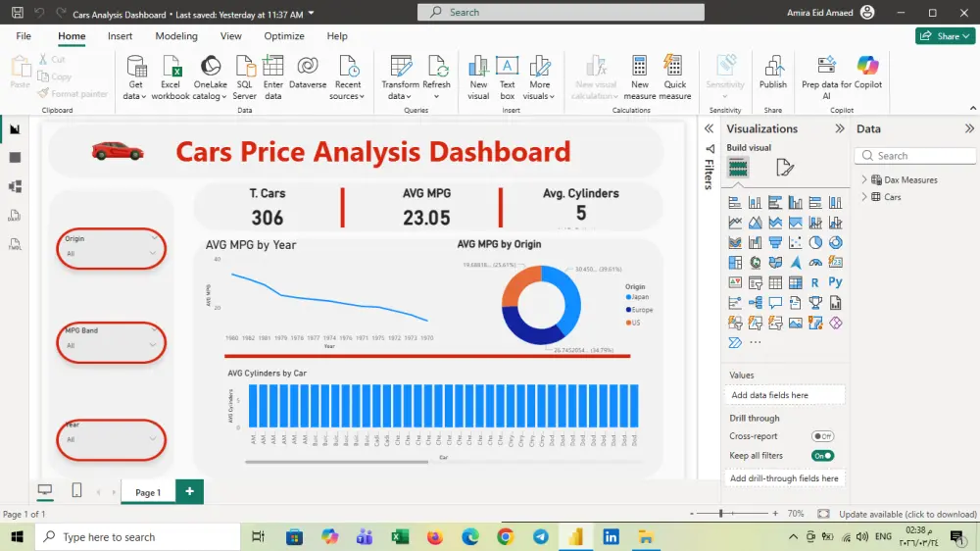This screenshot has height=551, width=980.
Task: Add an R script visual
Action: [x=815, y=282]
